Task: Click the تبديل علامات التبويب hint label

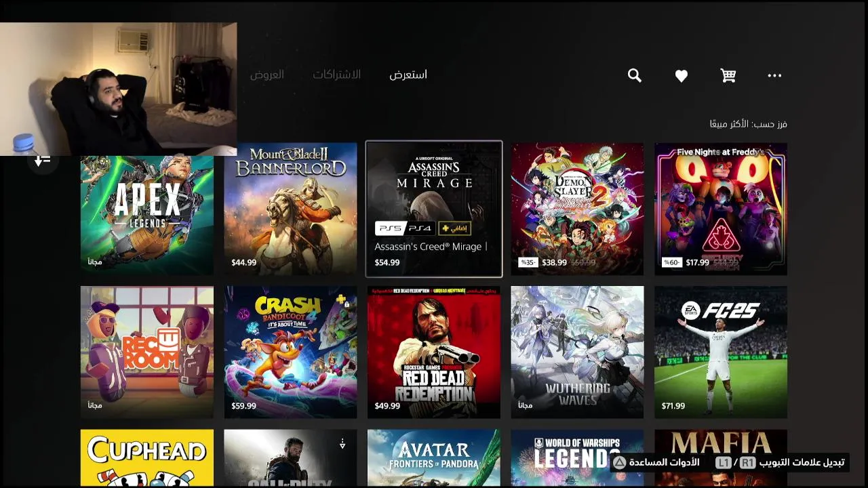Action: point(802,463)
